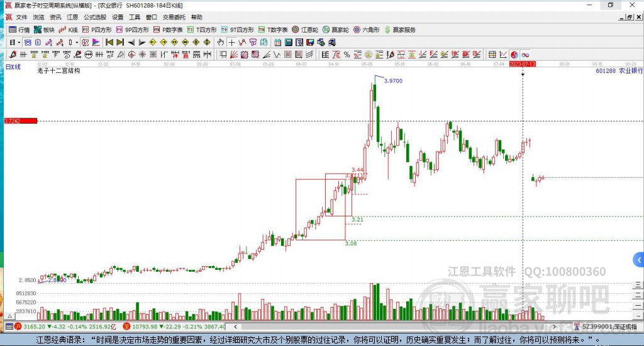Open the 公式选股 menu
Image resolution: width=644 pixels, height=346 pixels.
click(x=95, y=17)
